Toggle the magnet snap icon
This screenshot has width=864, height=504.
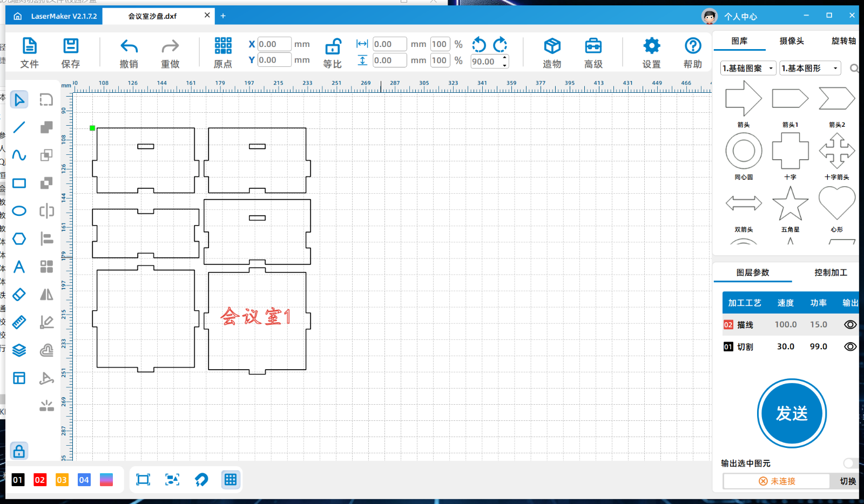(x=201, y=480)
